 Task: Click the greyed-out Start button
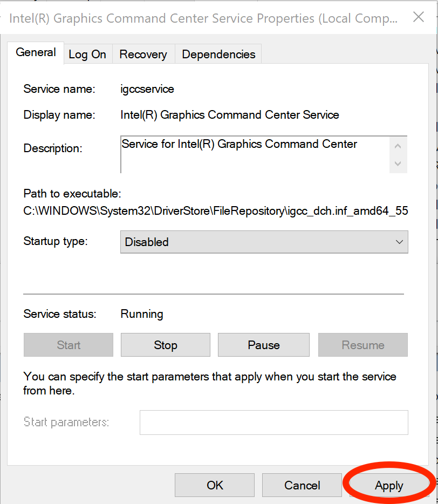[69, 345]
